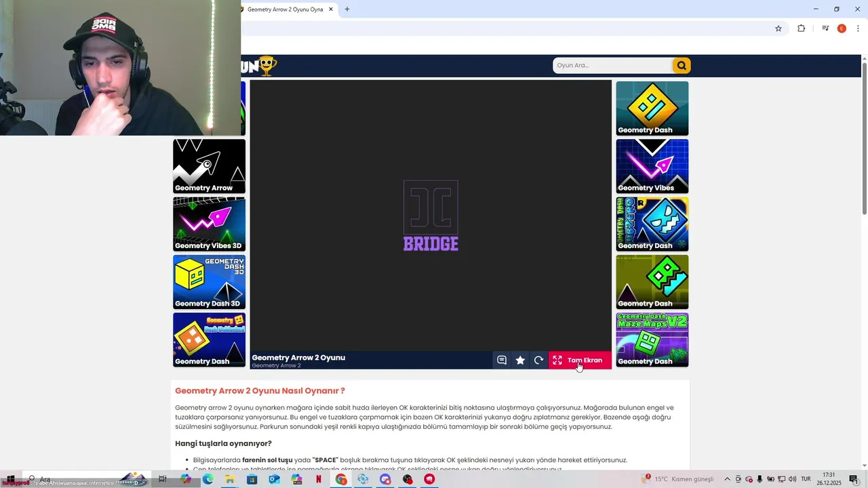This screenshot has width=868, height=488.
Task: Open the green cube Geometry Dash thumbnail
Action: (x=652, y=282)
